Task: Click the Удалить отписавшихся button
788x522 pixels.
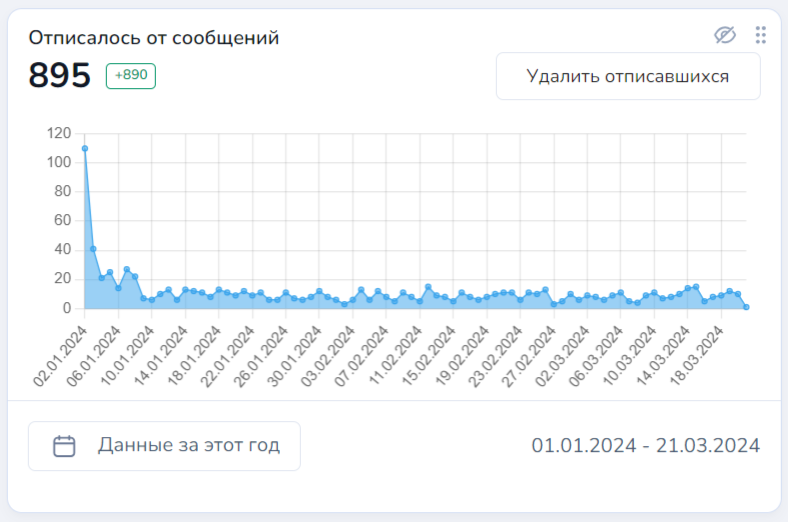Action: (x=628, y=76)
